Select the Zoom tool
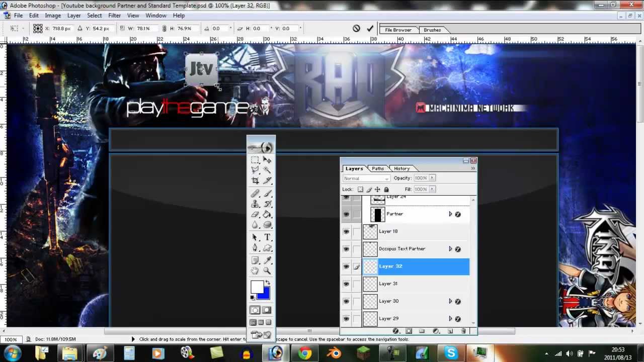644x362 pixels. (267, 271)
